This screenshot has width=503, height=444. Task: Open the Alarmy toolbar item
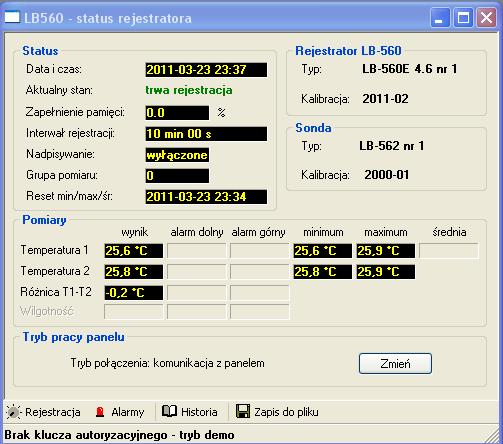point(120,412)
